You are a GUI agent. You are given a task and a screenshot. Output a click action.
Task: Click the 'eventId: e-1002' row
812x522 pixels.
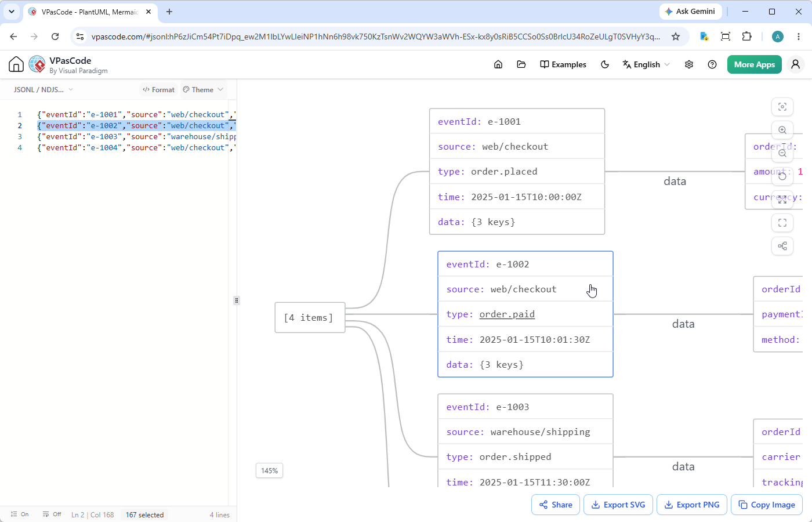click(525, 264)
